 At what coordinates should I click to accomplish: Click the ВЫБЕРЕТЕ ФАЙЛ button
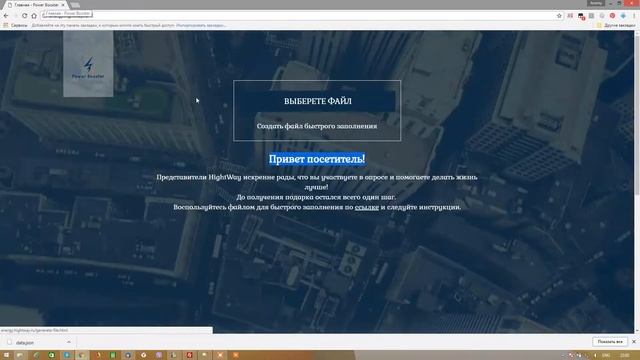[317, 101]
